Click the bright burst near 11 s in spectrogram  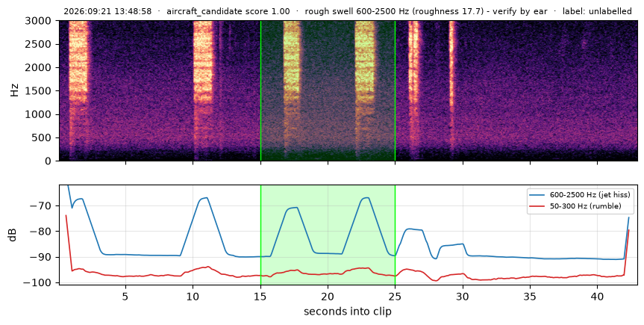pyautogui.click(x=203, y=62)
